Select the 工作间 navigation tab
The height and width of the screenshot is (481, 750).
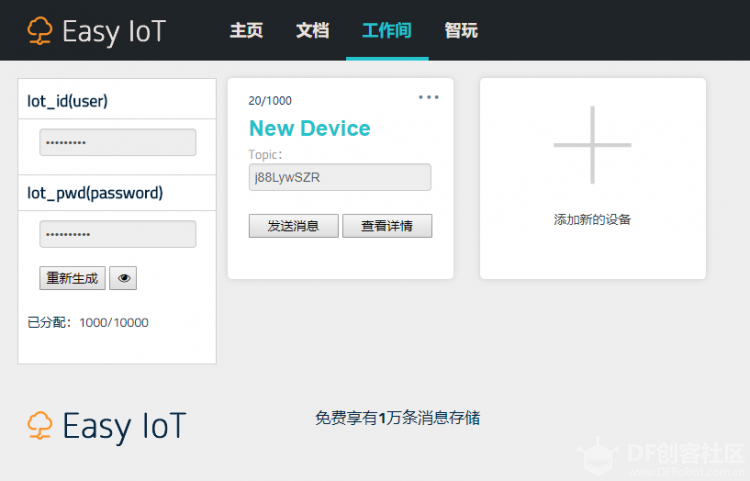pyautogui.click(x=387, y=31)
